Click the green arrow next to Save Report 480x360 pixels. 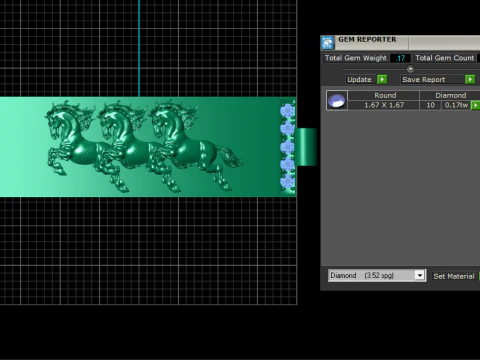[470, 79]
